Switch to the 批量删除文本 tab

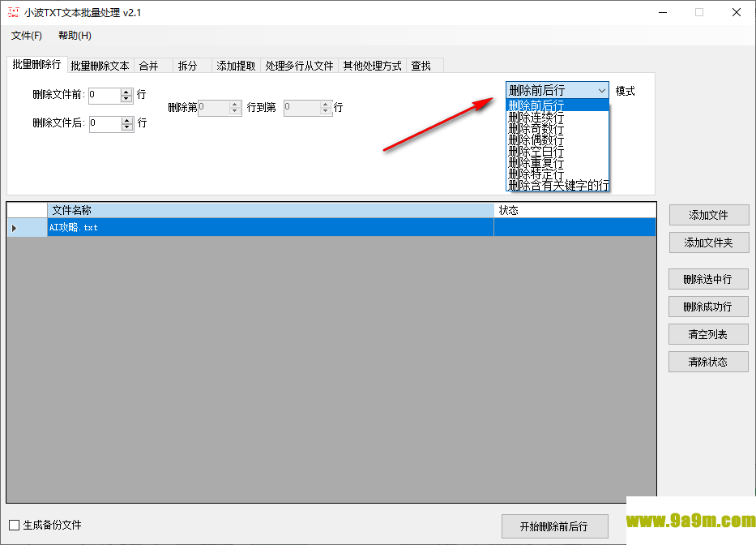pyautogui.click(x=100, y=66)
